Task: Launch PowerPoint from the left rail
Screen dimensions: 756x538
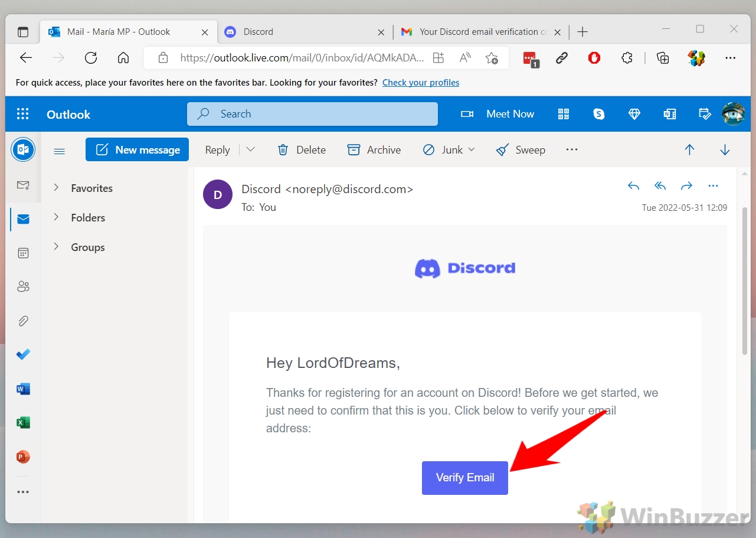Action: [x=23, y=457]
